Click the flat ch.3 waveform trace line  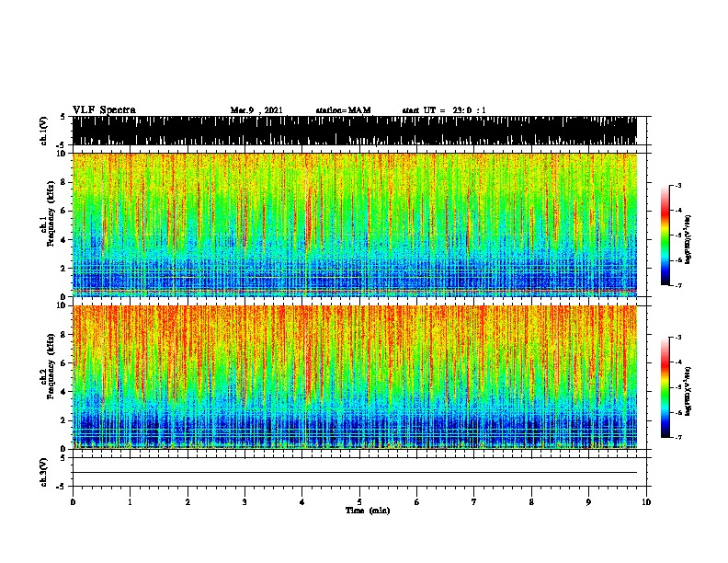(355, 473)
